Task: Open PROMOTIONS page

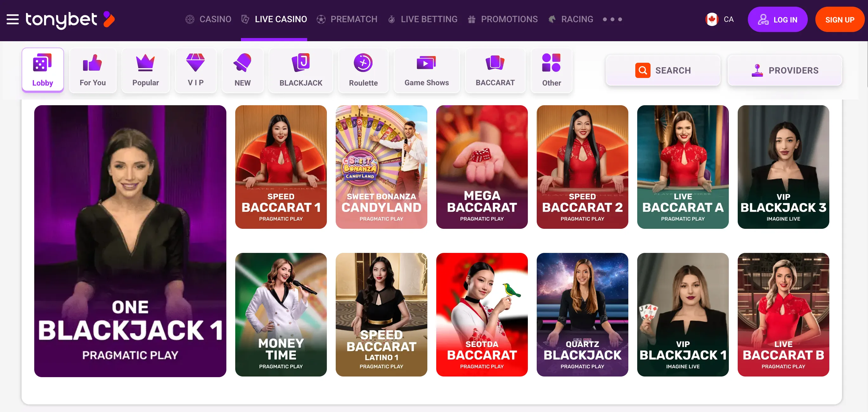Action: (503, 20)
